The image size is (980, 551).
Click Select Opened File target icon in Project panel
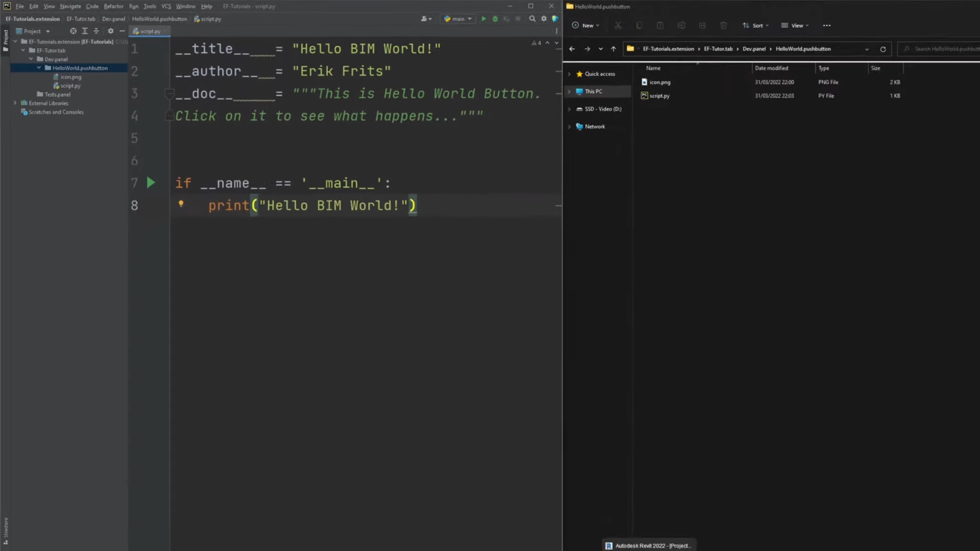point(73,31)
